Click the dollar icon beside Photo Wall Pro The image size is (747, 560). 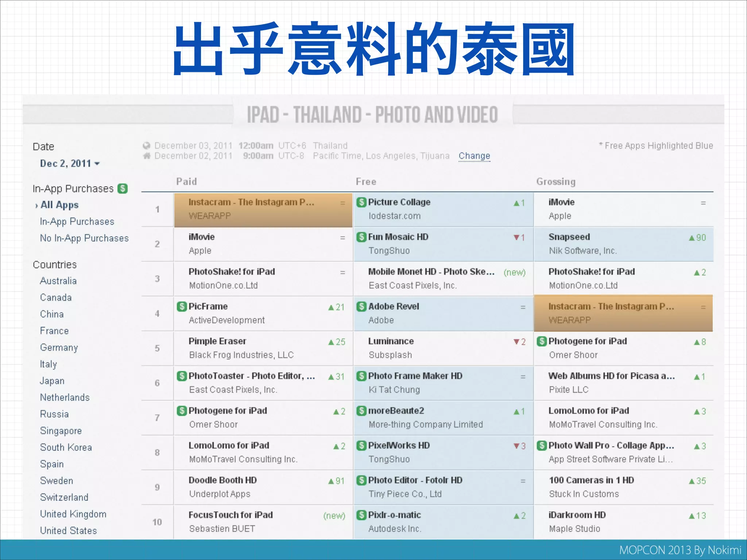coord(542,446)
